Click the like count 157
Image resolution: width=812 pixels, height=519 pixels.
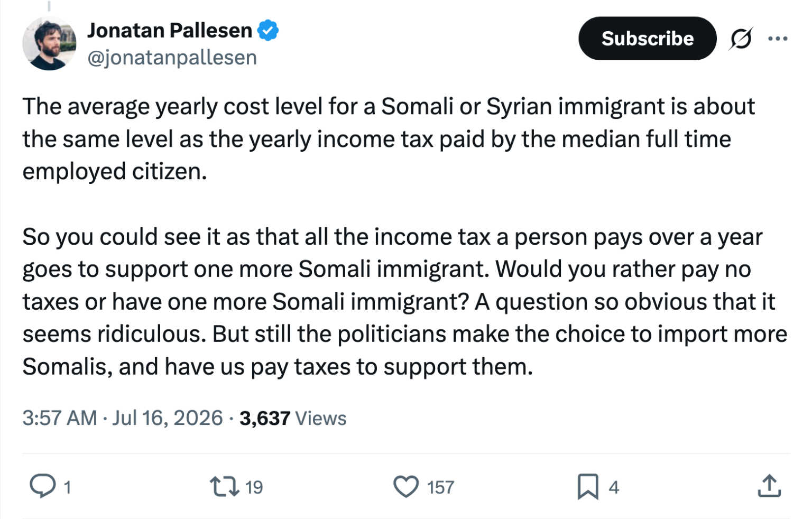(x=440, y=487)
